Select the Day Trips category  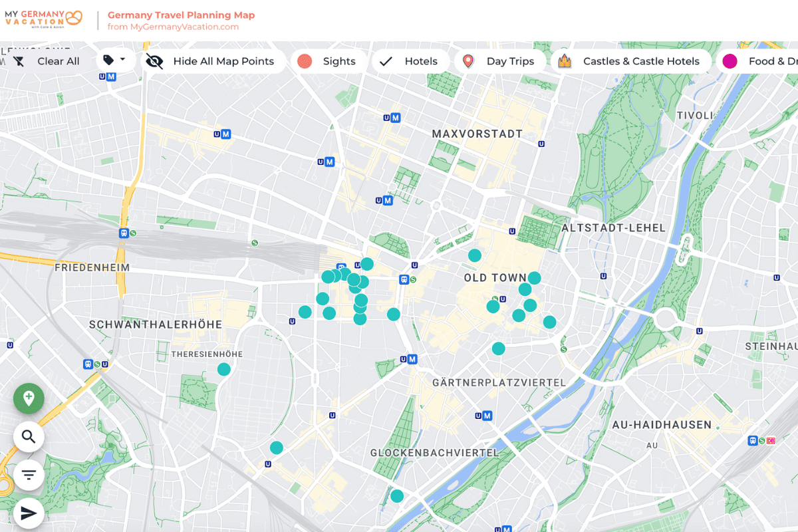499,61
